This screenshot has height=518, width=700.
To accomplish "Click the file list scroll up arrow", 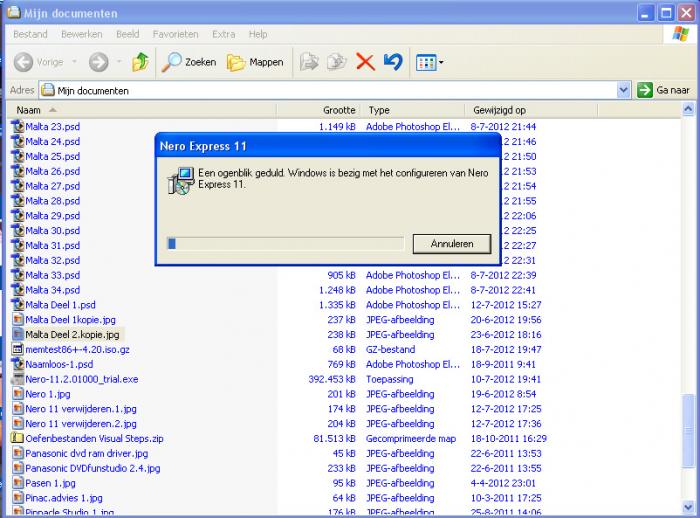I will click(x=688, y=109).
